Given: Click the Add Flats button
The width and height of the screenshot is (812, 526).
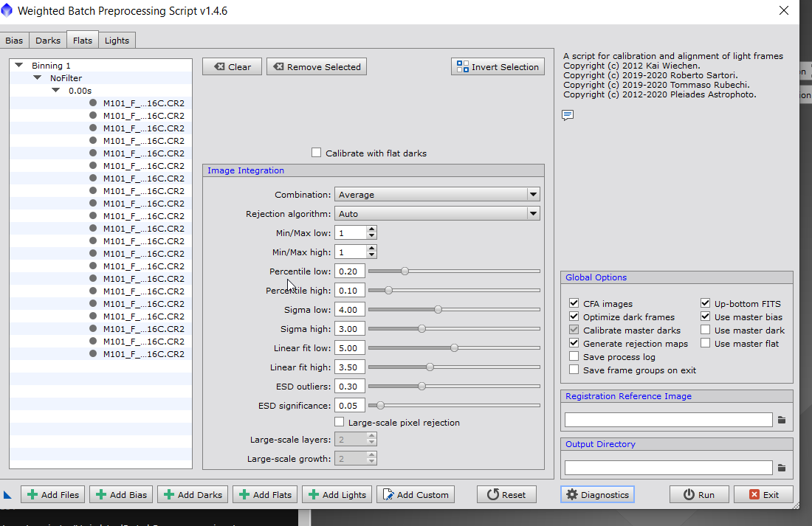Looking at the screenshot, I should (265, 494).
